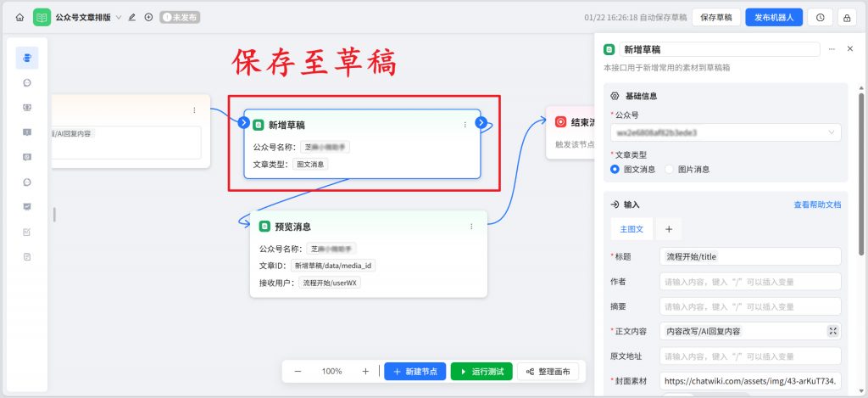Image resolution: width=868 pixels, height=398 pixels.
Task: Click the 未发布 status badge
Action: [x=180, y=17]
